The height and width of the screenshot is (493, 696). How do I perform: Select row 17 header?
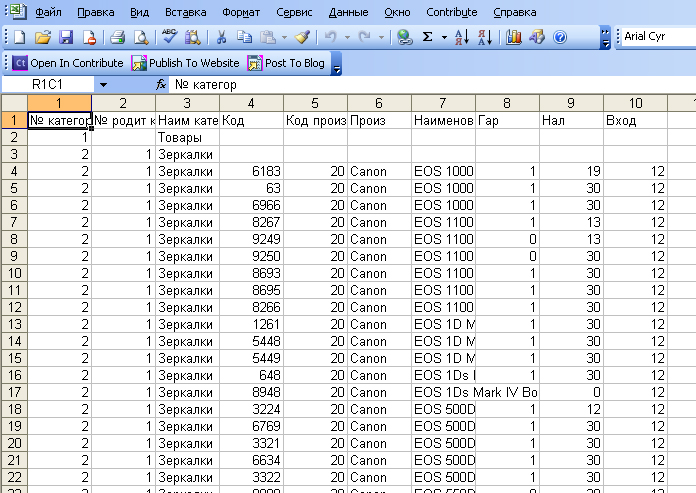[x=15, y=393]
